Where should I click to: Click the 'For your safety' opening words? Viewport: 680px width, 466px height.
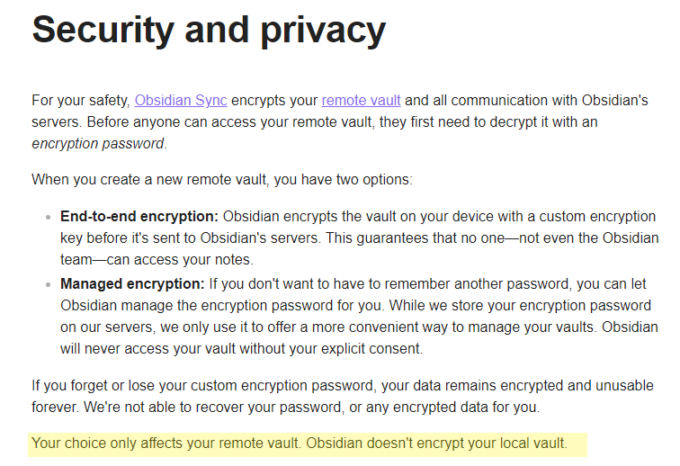coord(79,100)
